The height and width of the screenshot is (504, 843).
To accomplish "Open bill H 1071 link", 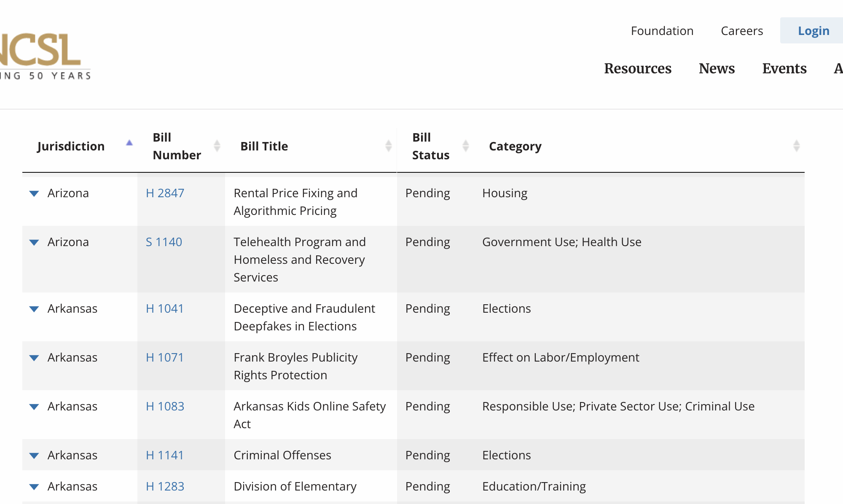I will 165,357.
